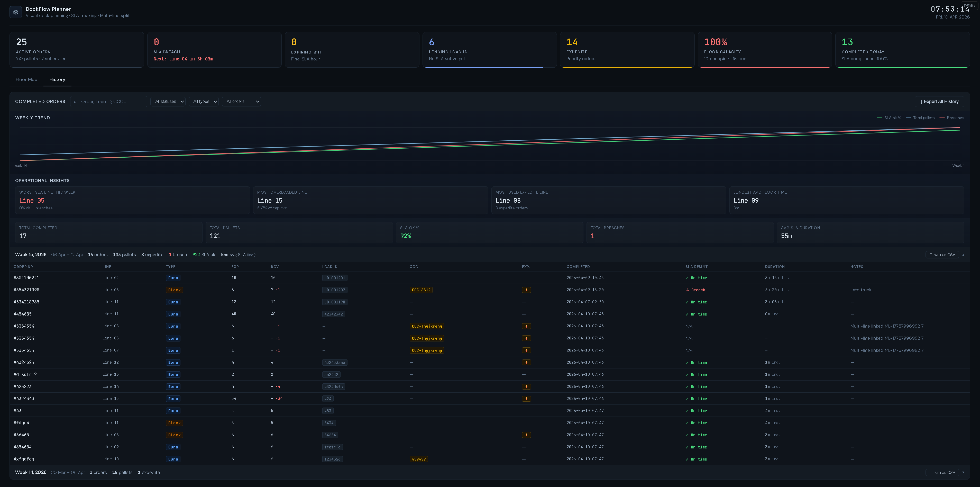Open the All statuses filter dropdown
The width and height of the screenshot is (980, 487).
(x=168, y=102)
